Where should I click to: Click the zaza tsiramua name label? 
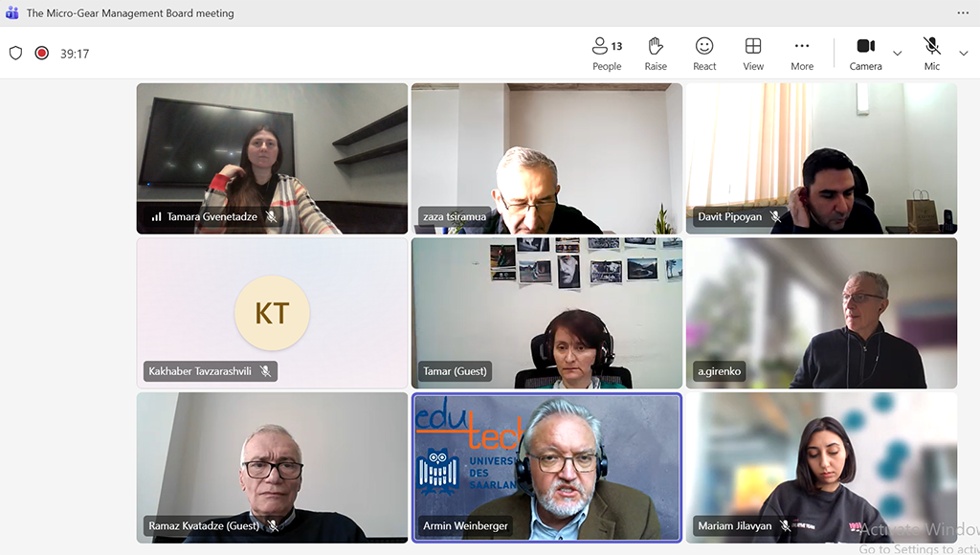pos(455,217)
